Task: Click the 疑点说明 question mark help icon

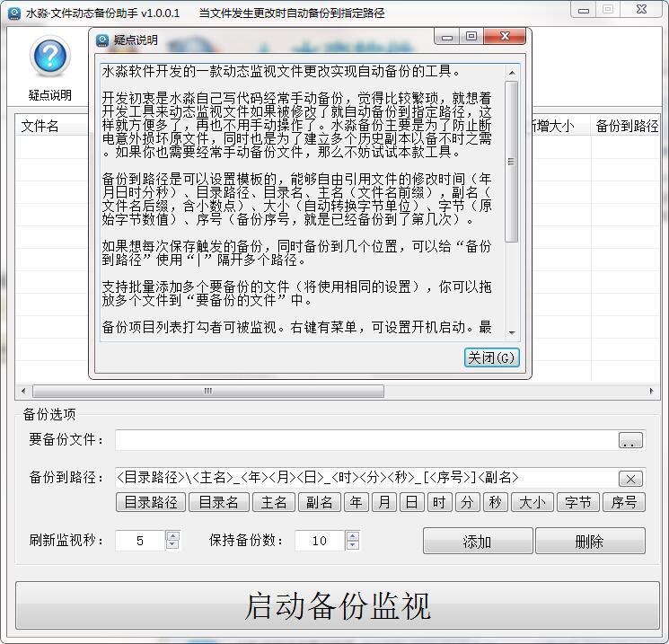Action: [x=50, y=57]
